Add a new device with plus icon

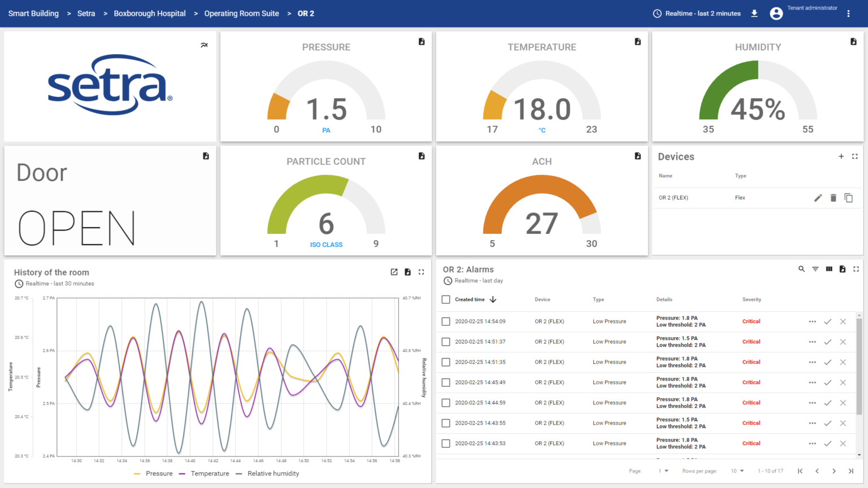click(841, 156)
